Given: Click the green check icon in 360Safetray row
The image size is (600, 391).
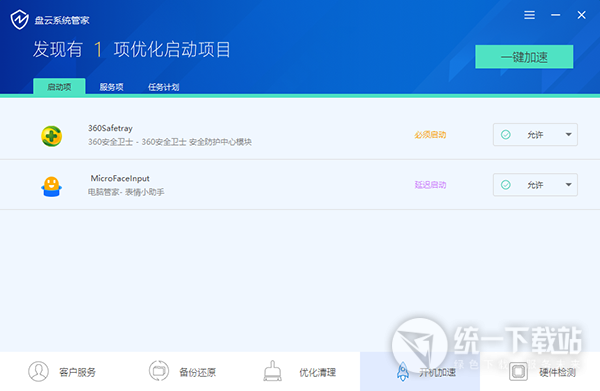Looking at the screenshot, I should 505,135.
